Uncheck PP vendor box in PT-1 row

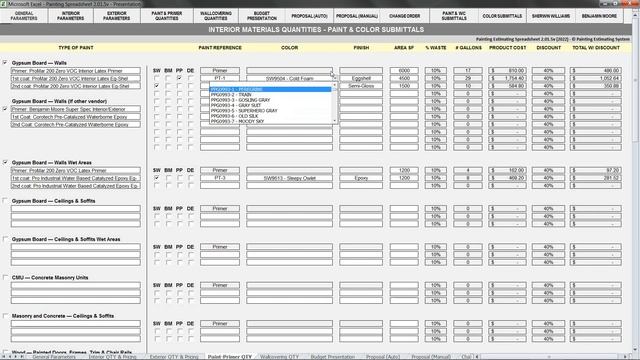179,78
